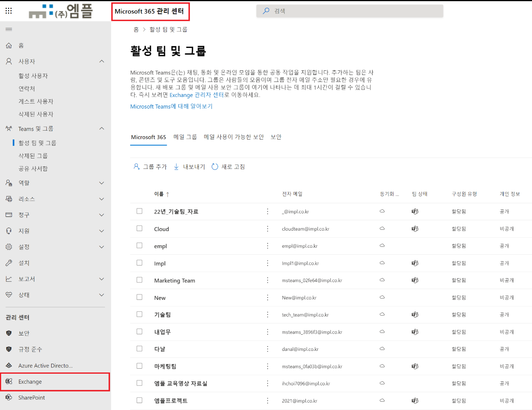This screenshot has width=532, height=410.
Task: Click the 전자 메일 column header
Action: (292, 194)
